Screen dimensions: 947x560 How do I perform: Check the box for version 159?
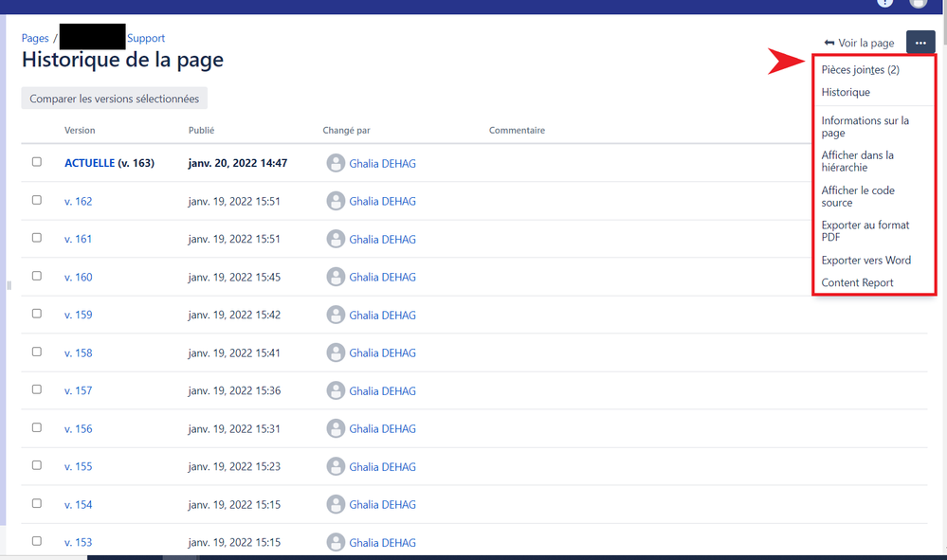tap(37, 314)
